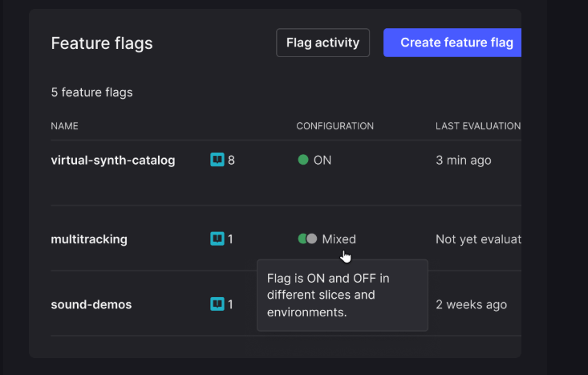
Task: Sort by the LAST EVALUATION column header
Action: click(x=477, y=126)
